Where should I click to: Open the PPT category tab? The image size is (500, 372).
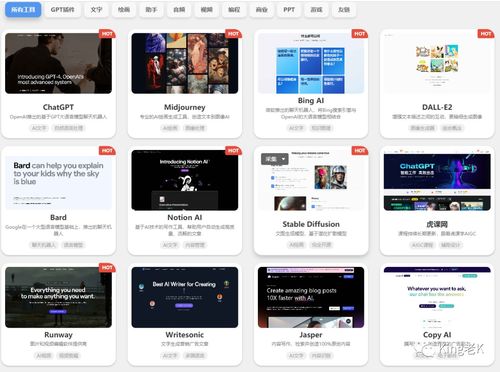289,10
